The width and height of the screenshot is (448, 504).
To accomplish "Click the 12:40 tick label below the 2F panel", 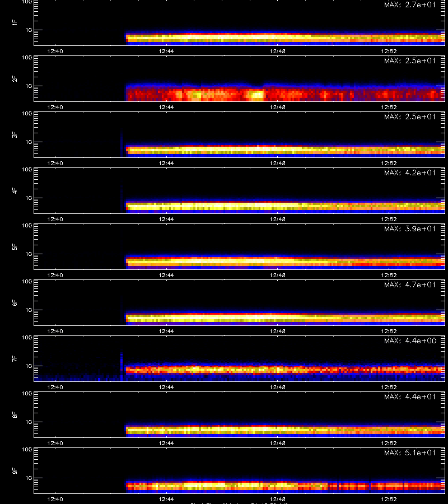I will pyautogui.click(x=55, y=107).
